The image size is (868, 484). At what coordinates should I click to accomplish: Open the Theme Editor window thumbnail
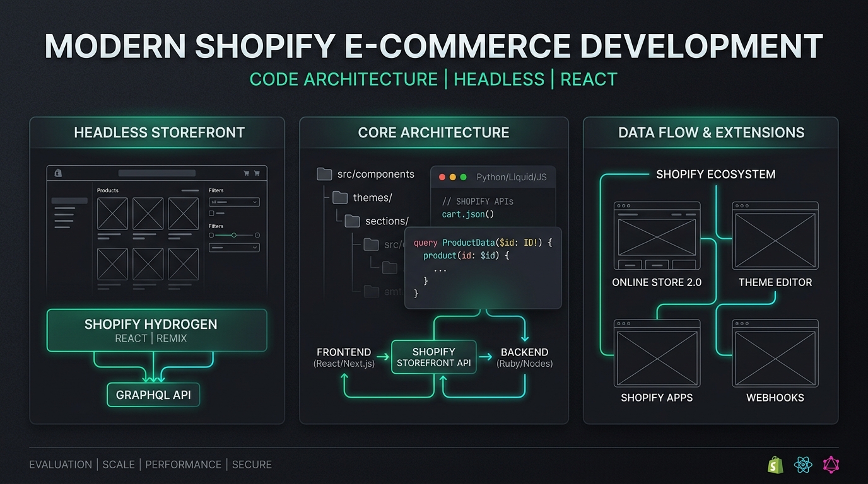[x=775, y=236]
